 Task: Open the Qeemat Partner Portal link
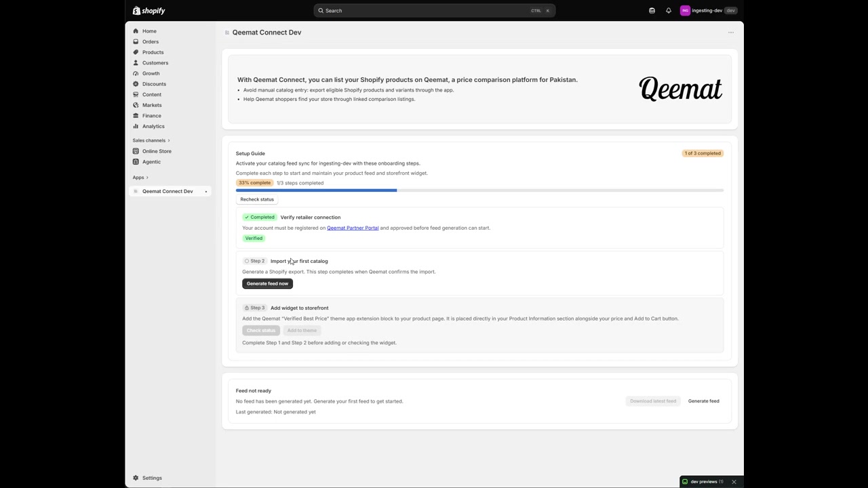[x=353, y=228]
